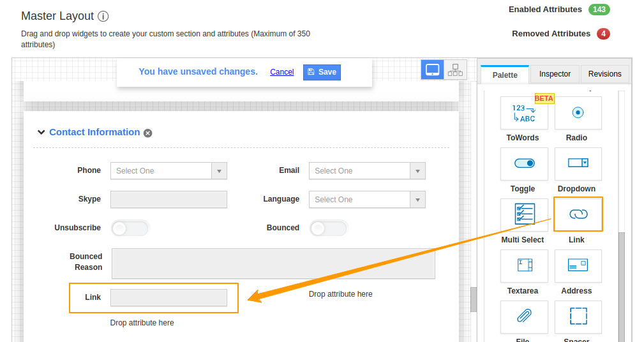
Task: Toggle the Bounced switch
Action: pos(328,228)
